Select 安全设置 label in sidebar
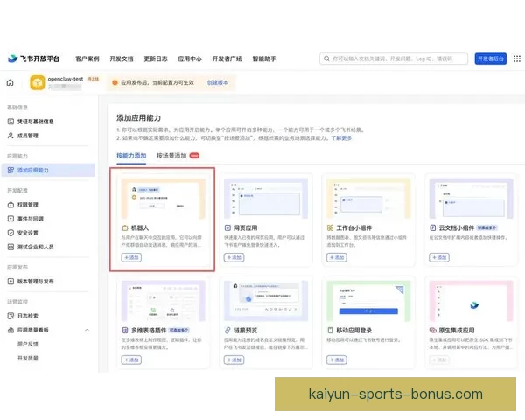This screenshot has height=420, width=525. 28,233
